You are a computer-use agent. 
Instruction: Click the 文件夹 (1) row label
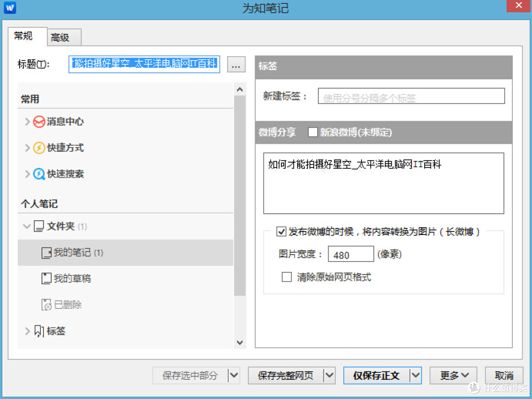tap(67, 226)
